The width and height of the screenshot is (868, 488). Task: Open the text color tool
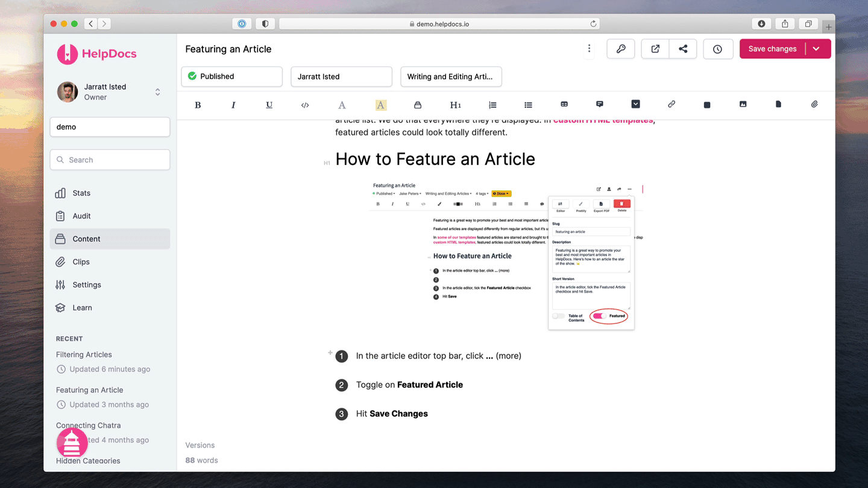pyautogui.click(x=342, y=105)
